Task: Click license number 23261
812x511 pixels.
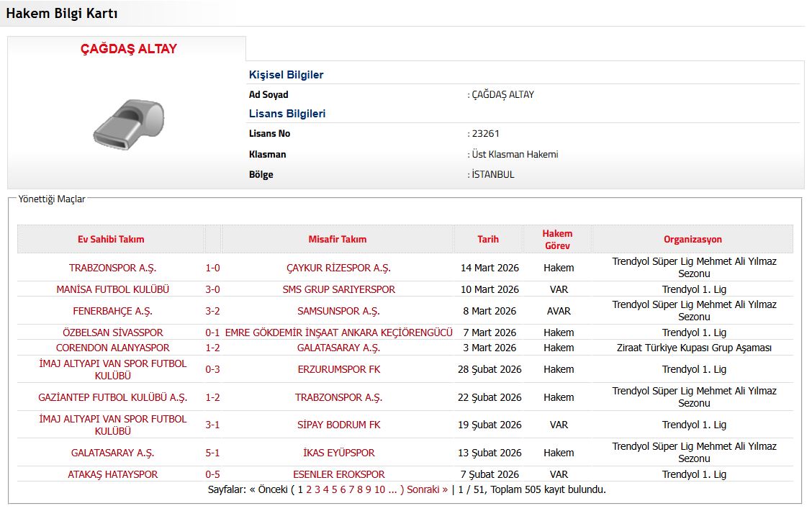Action: click(485, 134)
